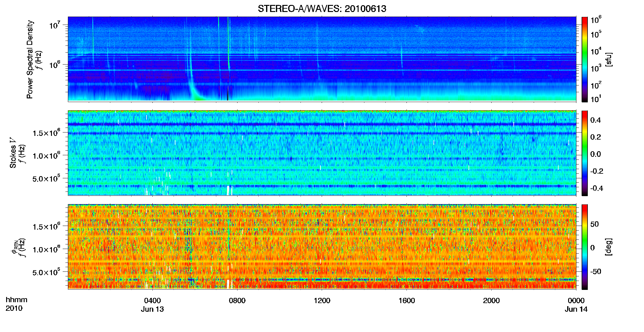The image size is (644, 332).
Task: Click the 'Stokes V' axis label
Action: click(13, 153)
